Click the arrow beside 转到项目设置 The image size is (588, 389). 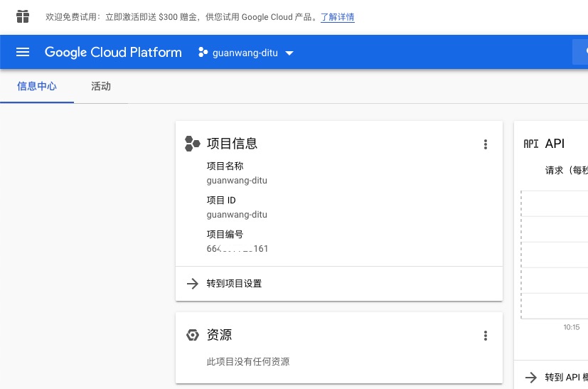(193, 284)
